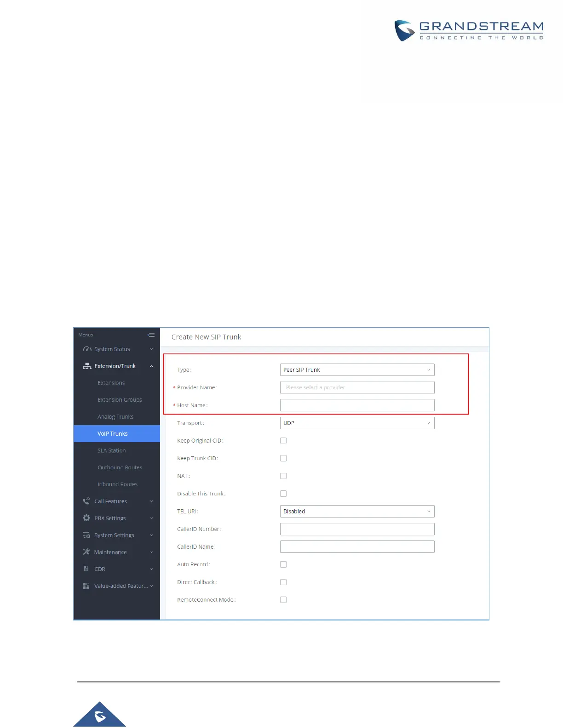Click the System Settings icon
The width and height of the screenshot is (563, 728).
coord(86,535)
